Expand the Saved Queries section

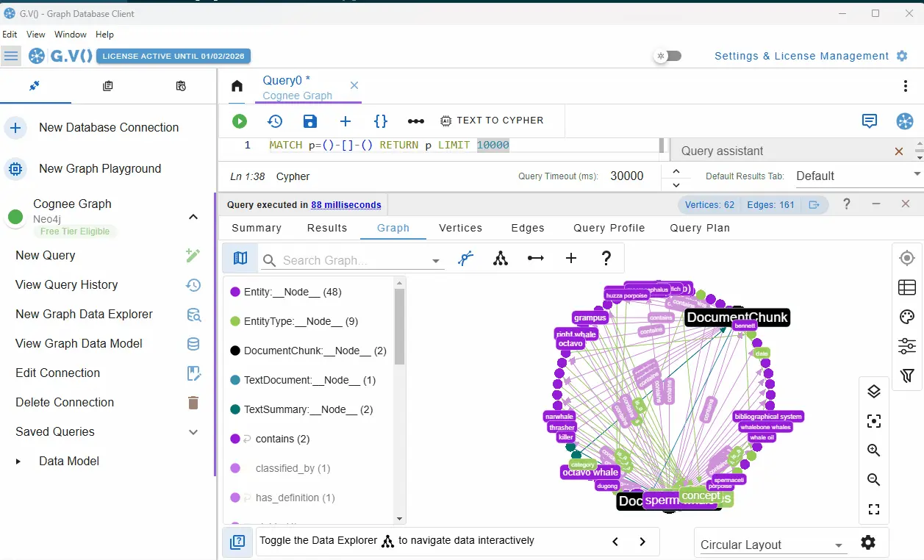[x=193, y=432]
